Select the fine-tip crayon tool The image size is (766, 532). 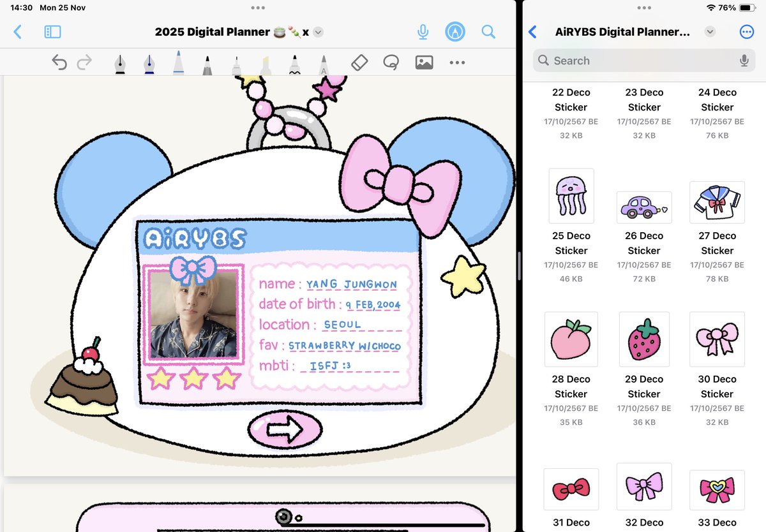coord(236,64)
